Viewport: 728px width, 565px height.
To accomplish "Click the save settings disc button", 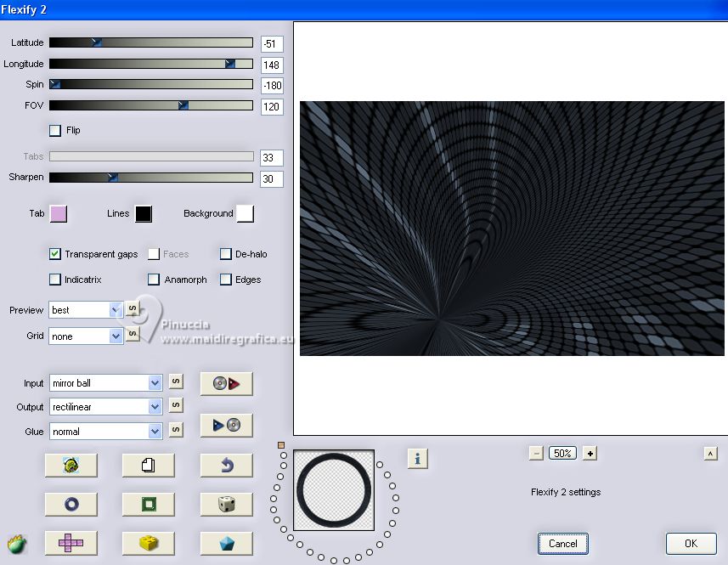I will click(x=227, y=425).
